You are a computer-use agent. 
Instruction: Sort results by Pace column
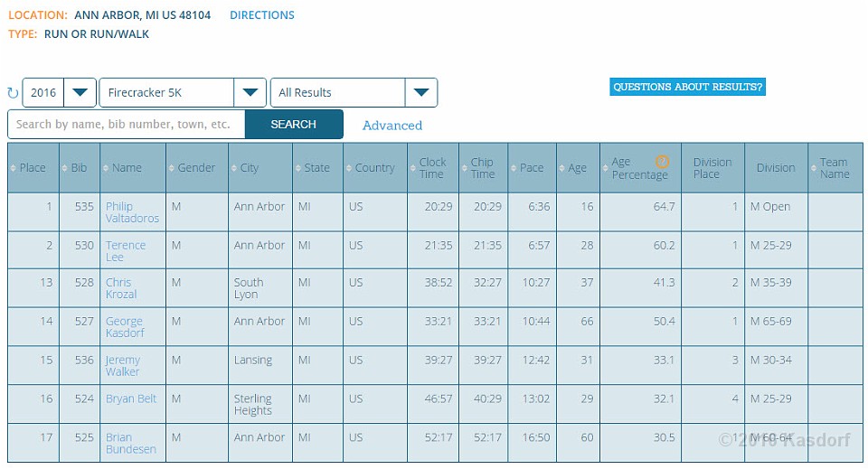click(532, 168)
